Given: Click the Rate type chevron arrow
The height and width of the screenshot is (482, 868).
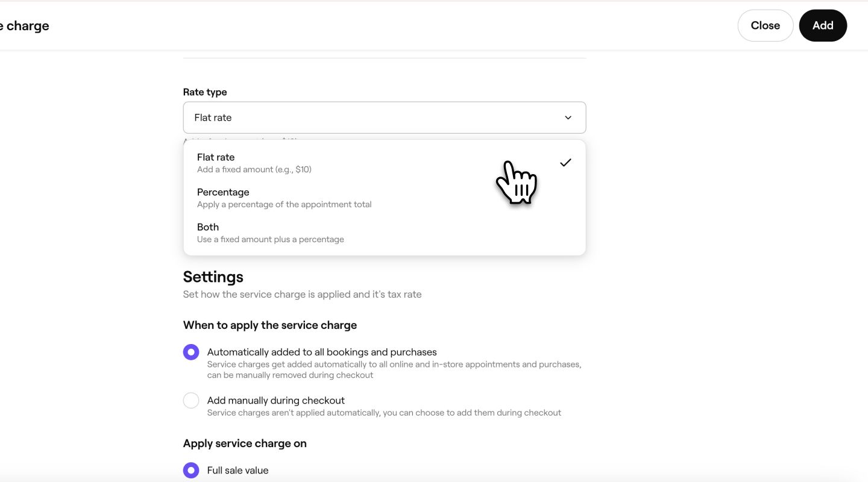Looking at the screenshot, I should click(x=568, y=117).
